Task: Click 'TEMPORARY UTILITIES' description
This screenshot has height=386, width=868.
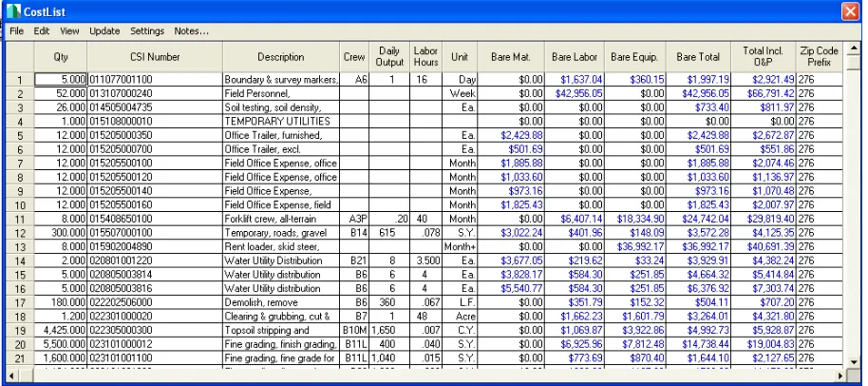Action: [x=281, y=122]
